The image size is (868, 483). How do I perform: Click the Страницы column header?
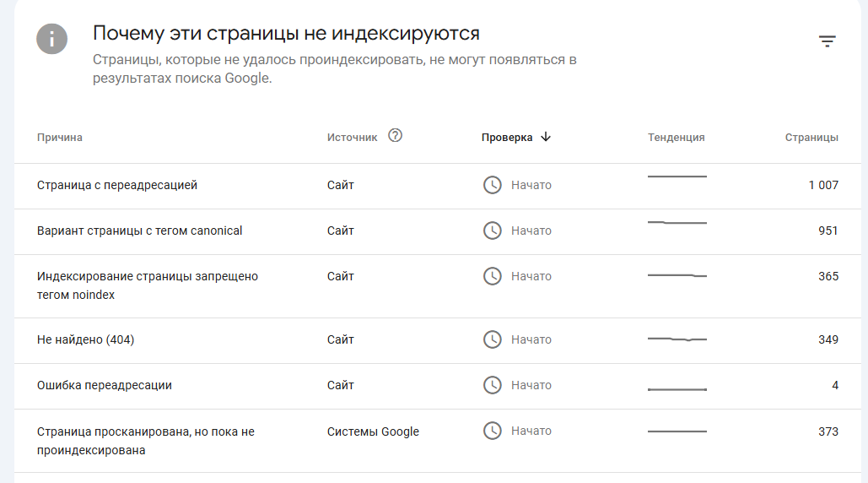[x=811, y=138]
